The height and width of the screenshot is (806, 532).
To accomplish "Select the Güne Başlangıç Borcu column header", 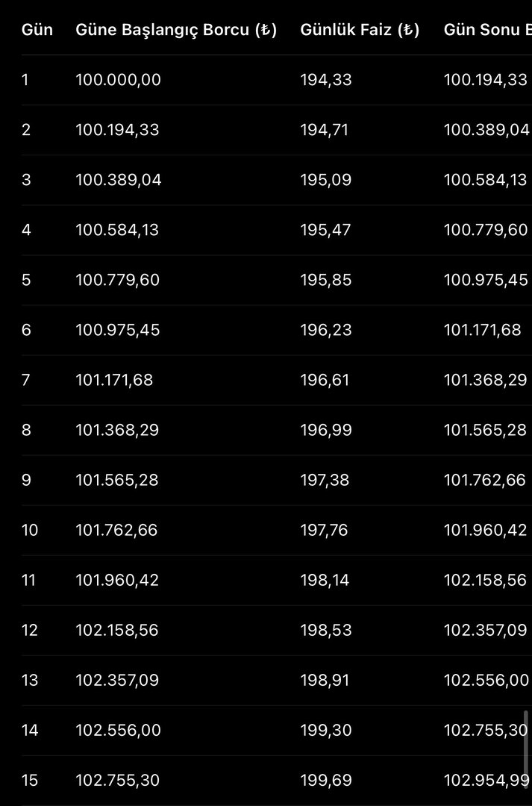I will point(176,30).
